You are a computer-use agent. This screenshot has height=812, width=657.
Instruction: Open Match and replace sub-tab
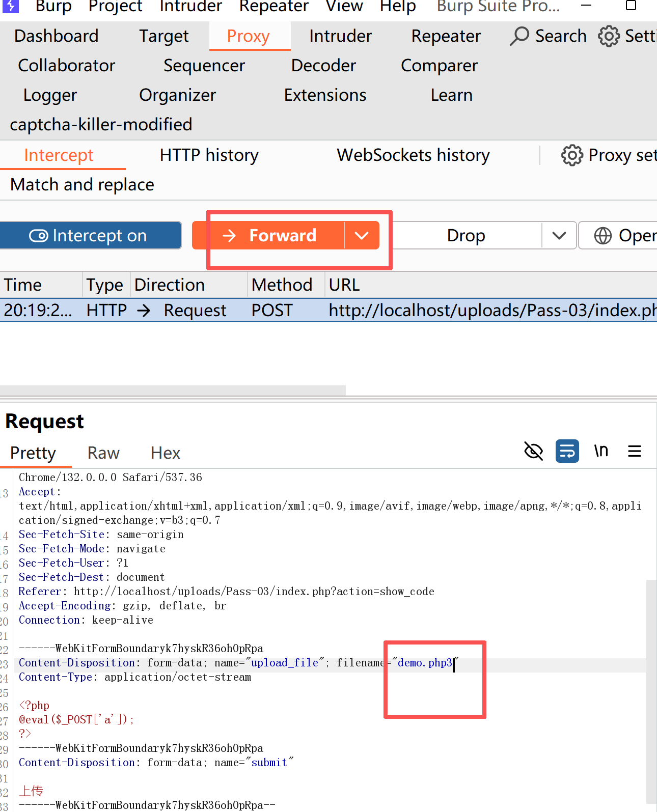click(82, 185)
